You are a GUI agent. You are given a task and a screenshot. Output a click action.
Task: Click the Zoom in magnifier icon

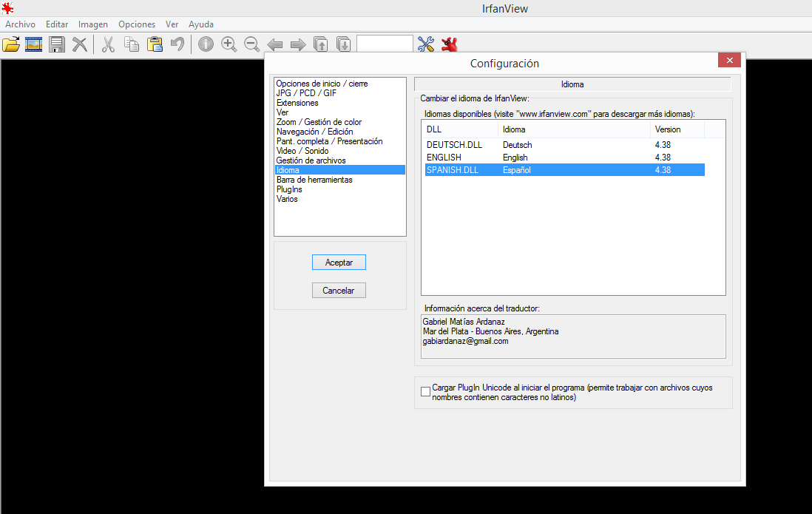[229, 44]
